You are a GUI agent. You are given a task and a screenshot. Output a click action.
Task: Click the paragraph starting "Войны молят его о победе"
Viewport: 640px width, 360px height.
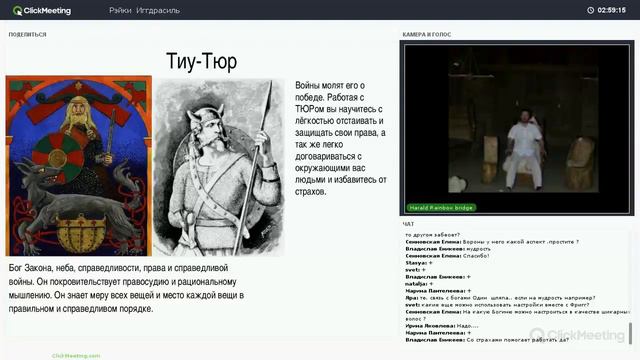tap(340, 138)
